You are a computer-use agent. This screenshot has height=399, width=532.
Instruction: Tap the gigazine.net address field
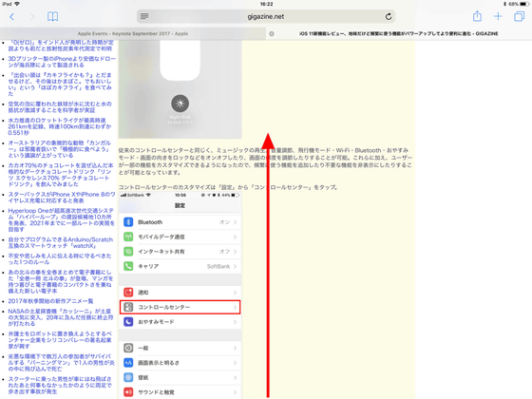266,16
